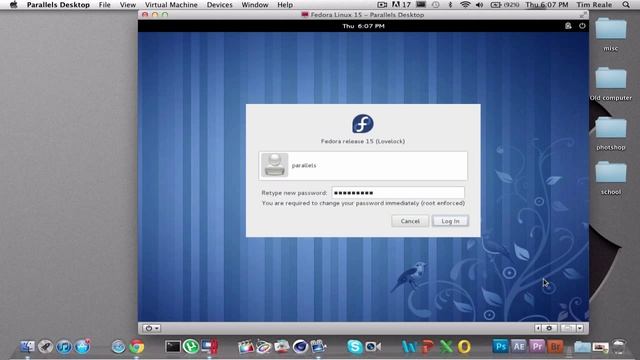Open Parallels configuration gear icon

(549, 328)
